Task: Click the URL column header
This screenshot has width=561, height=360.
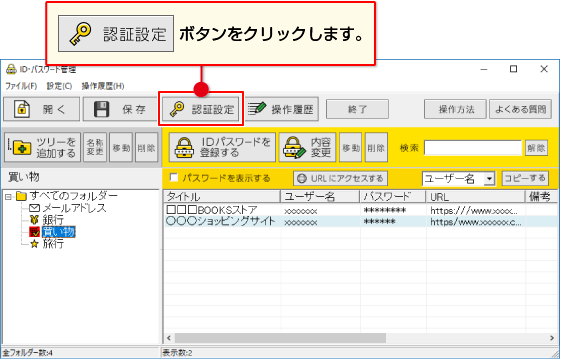Action: 476,196
